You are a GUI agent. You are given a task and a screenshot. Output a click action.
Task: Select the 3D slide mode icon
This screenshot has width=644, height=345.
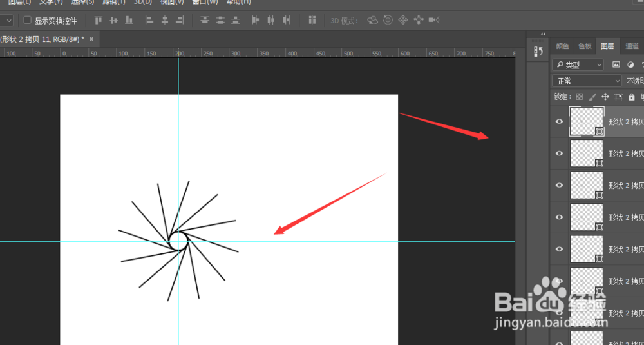click(419, 20)
